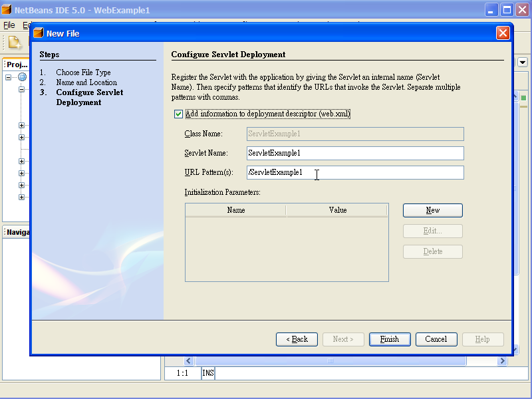Click step 1 'Choose File Type' text
The image size is (532, 399).
pyautogui.click(x=84, y=72)
